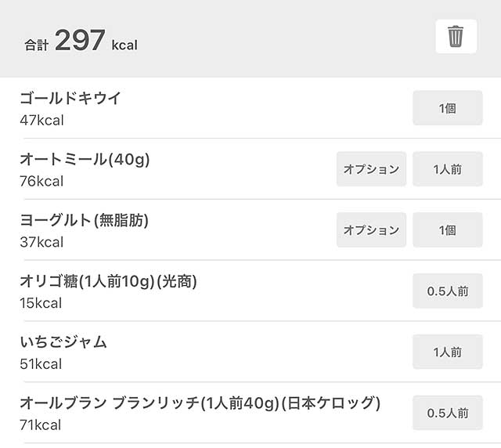The image size is (501, 448).
Task: Change オートミール serving 1人前
Action: (x=447, y=169)
